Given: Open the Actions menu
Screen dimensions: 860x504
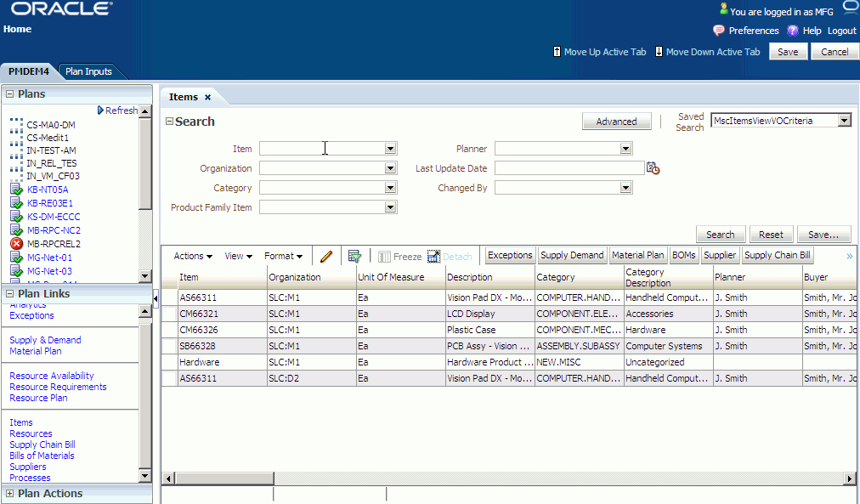Looking at the screenshot, I should [x=193, y=256].
